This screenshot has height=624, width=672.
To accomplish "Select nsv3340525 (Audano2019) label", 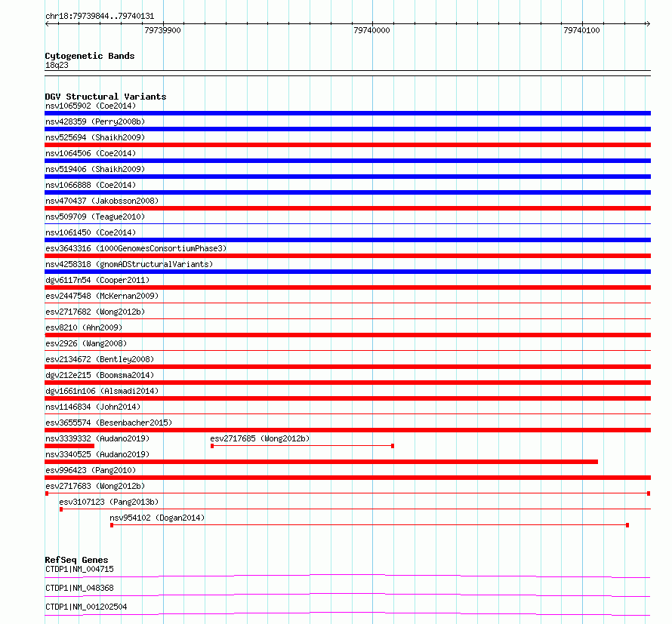I will point(97,454).
